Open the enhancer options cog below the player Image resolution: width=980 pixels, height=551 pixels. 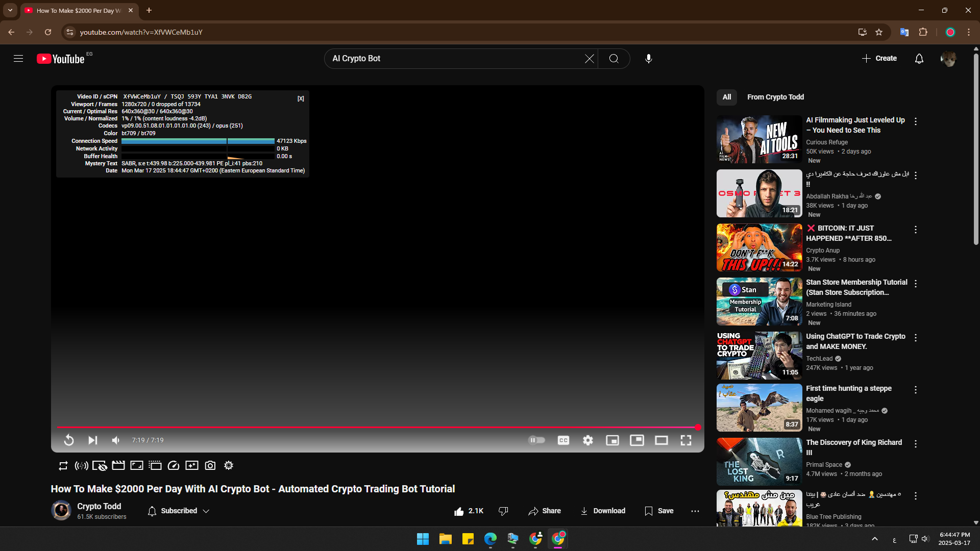[229, 466]
